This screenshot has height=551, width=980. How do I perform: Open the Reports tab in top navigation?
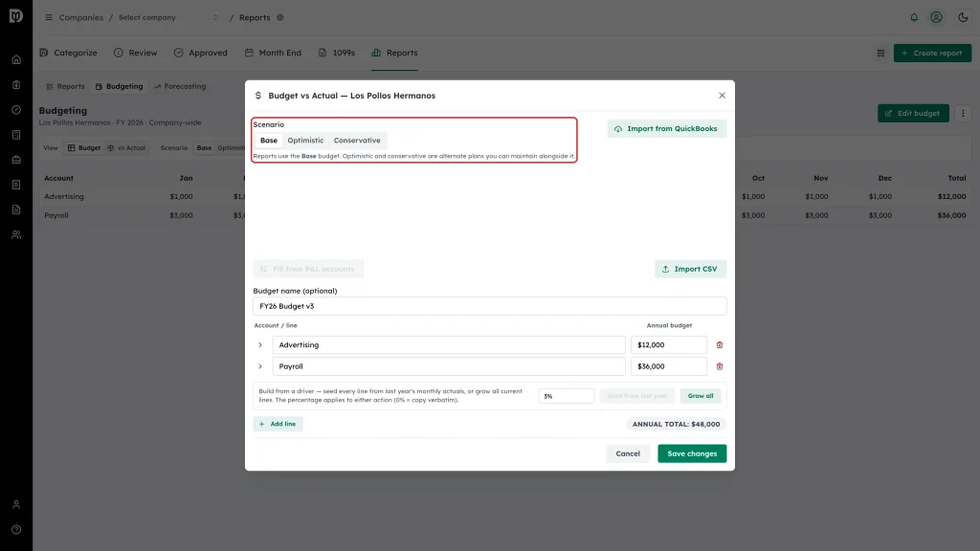[x=394, y=54]
